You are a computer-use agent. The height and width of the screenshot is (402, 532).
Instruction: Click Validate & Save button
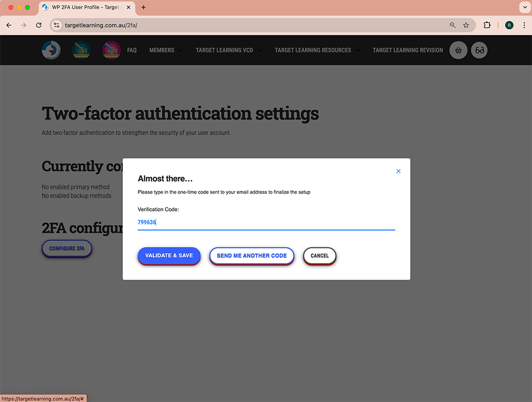click(x=169, y=256)
